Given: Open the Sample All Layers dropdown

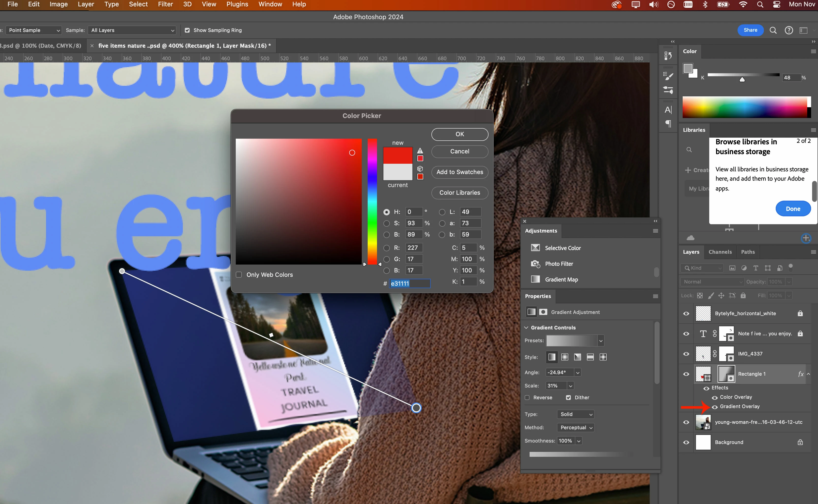Looking at the screenshot, I should pos(132,30).
